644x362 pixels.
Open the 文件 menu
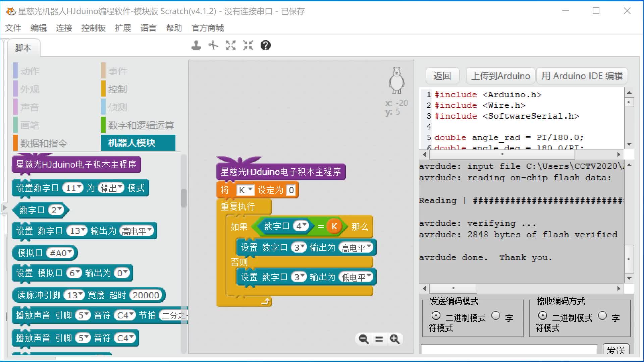coord(13,28)
